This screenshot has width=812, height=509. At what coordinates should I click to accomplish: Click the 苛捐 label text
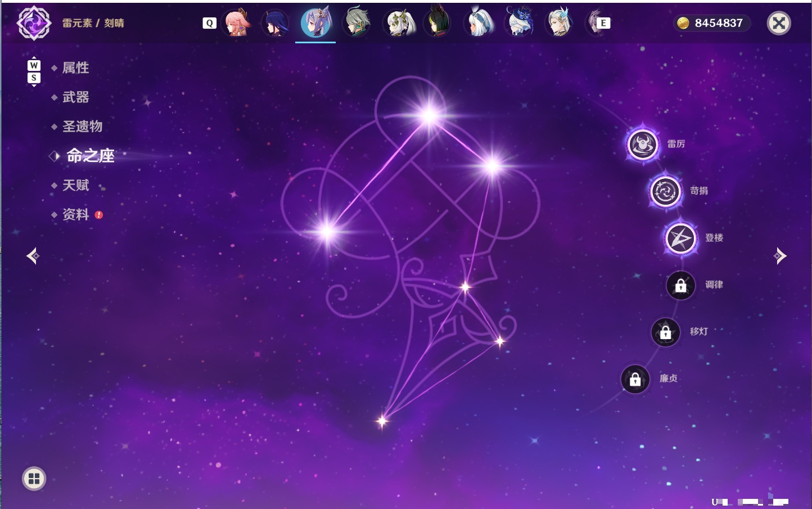[x=699, y=191]
